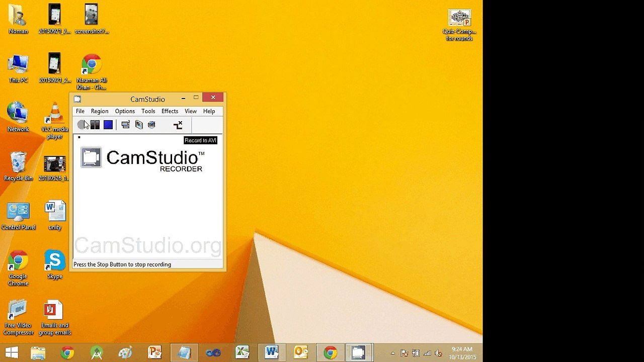Stop recording with the blue Stop button
Image resolution: width=644 pixels, height=362 pixels.
point(108,125)
